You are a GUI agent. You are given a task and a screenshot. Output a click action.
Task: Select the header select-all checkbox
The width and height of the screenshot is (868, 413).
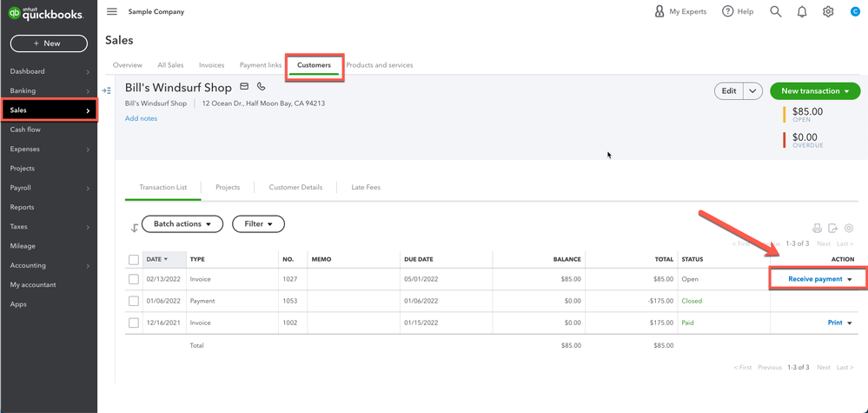(134, 259)
